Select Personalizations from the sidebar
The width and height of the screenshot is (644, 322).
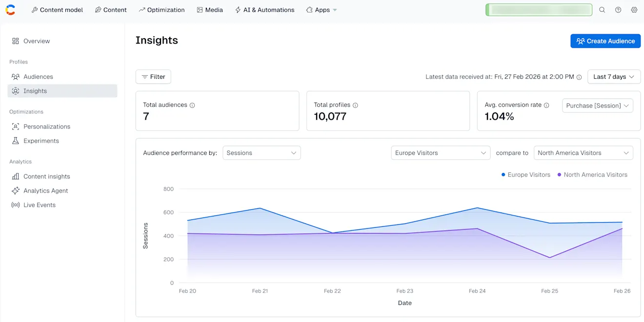(47, 127)
